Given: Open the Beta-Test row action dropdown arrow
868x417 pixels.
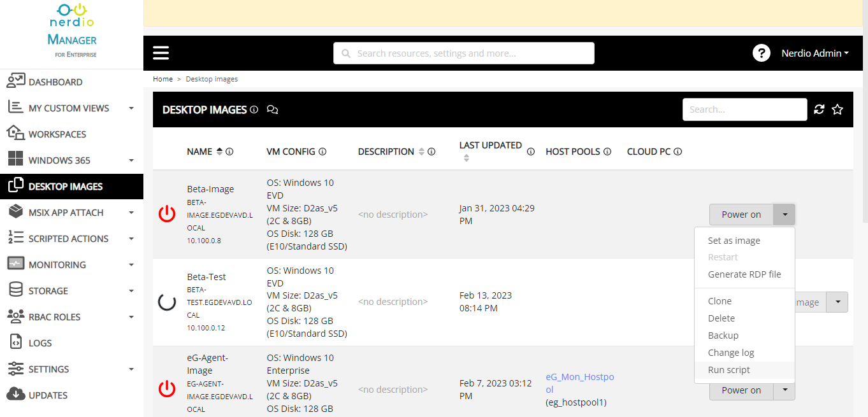Looking at the screenshot, I should (x=837, y=302).
